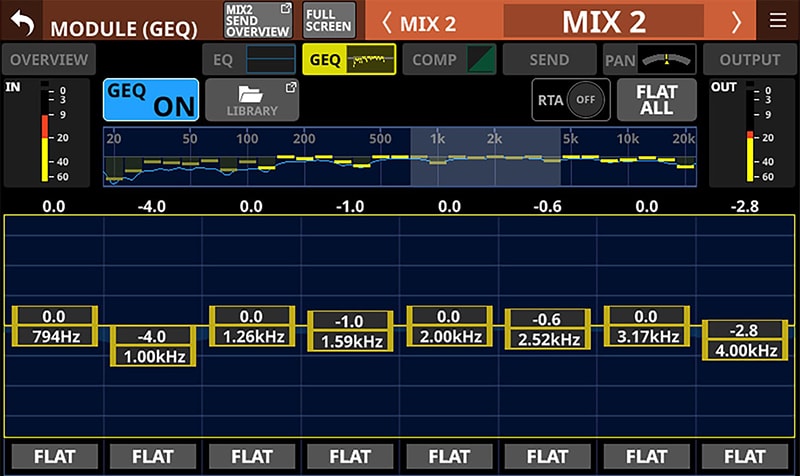Toggle the GEQ ON switch

point(151,100)
